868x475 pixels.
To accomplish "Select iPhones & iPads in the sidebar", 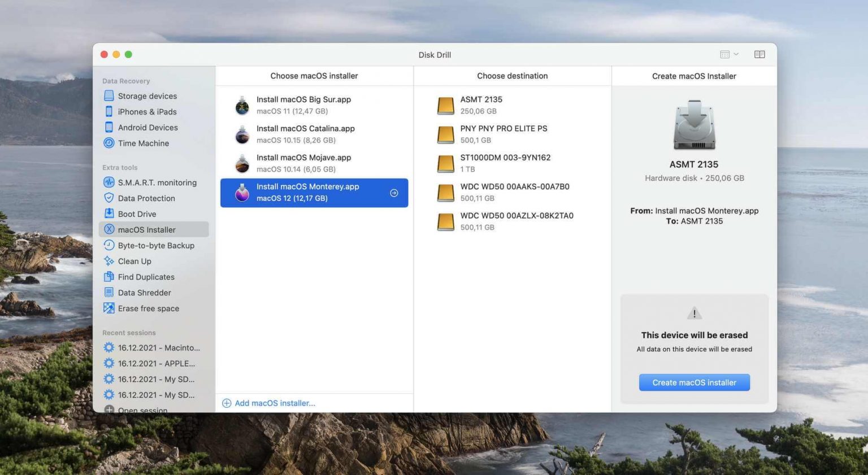I will [x=147, y=111].
